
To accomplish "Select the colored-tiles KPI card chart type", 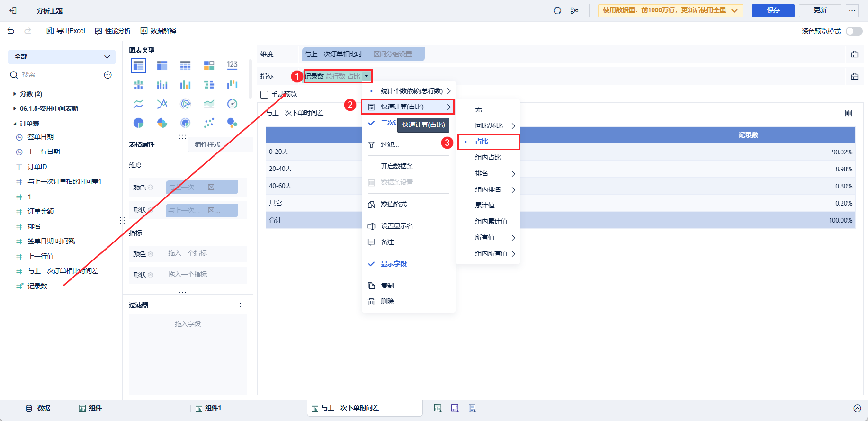I will (x=209, y=65).
